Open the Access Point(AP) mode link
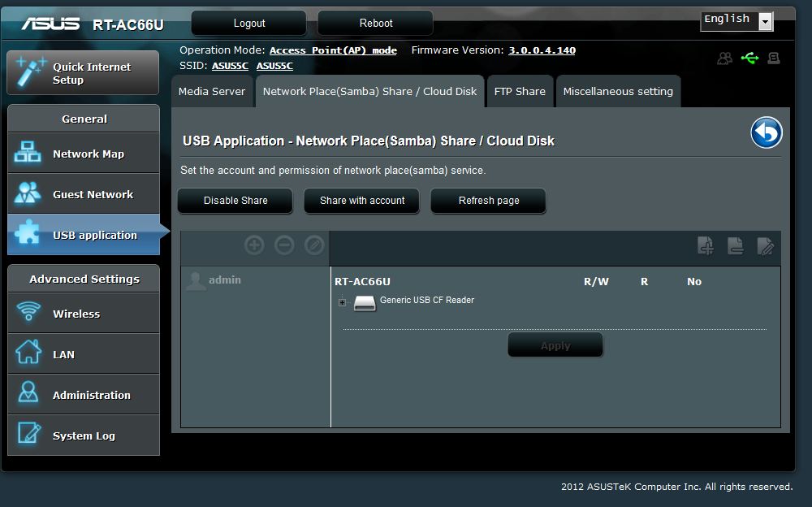This screenshot has width=812, height=507. (333, 50)
